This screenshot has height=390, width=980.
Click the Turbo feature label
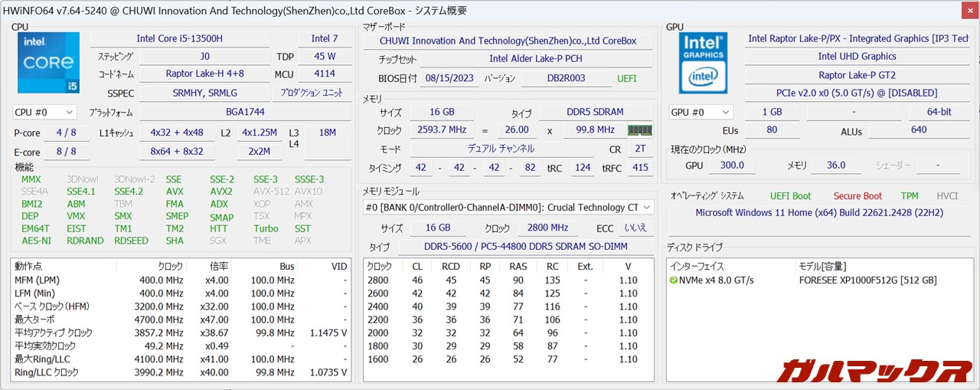tap(266, 228)
